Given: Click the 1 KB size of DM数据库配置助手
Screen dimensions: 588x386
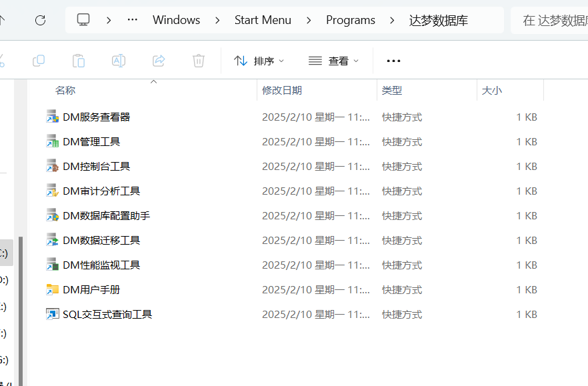Looking at the screenshot, I should [x=527, y=216].
